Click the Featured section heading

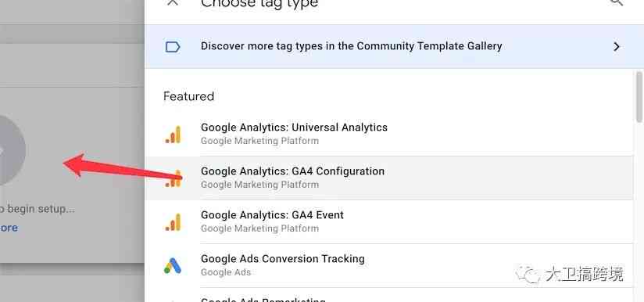point(188,96)
